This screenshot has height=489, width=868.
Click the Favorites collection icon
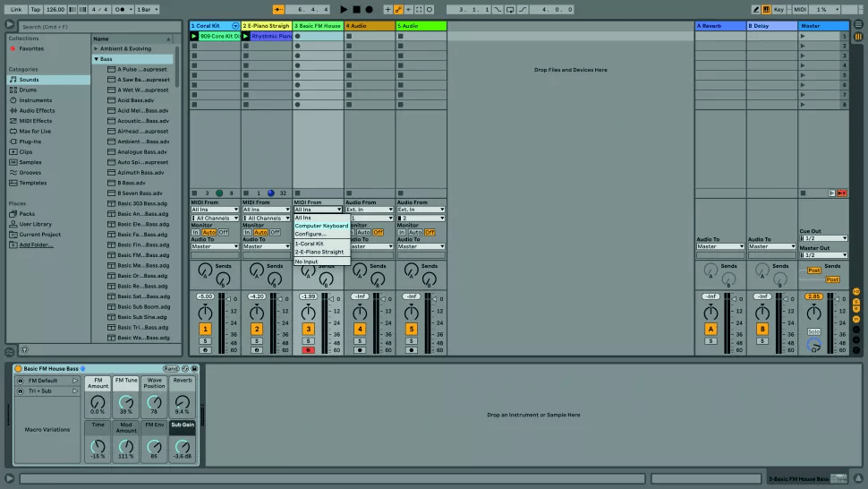(x=13, y=48)
